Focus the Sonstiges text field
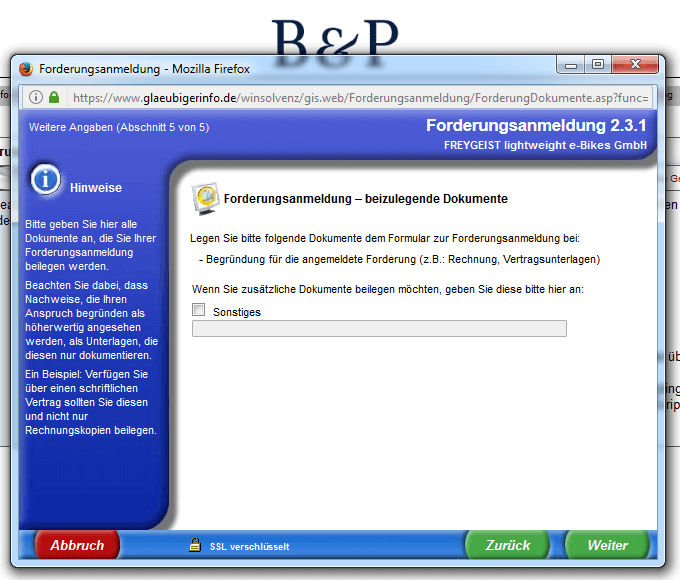This screenshot has height=580, width=680. click(379, 328)
